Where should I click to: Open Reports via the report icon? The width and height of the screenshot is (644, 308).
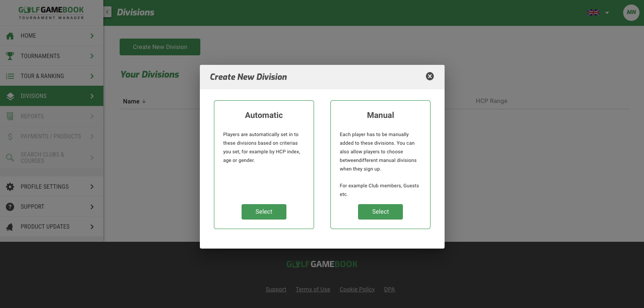(10, 116)
